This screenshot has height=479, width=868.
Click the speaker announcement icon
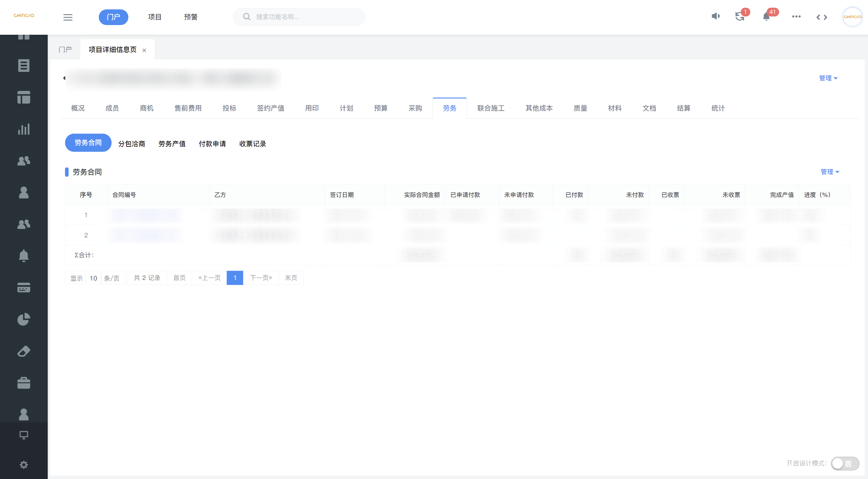click(715, 16)
